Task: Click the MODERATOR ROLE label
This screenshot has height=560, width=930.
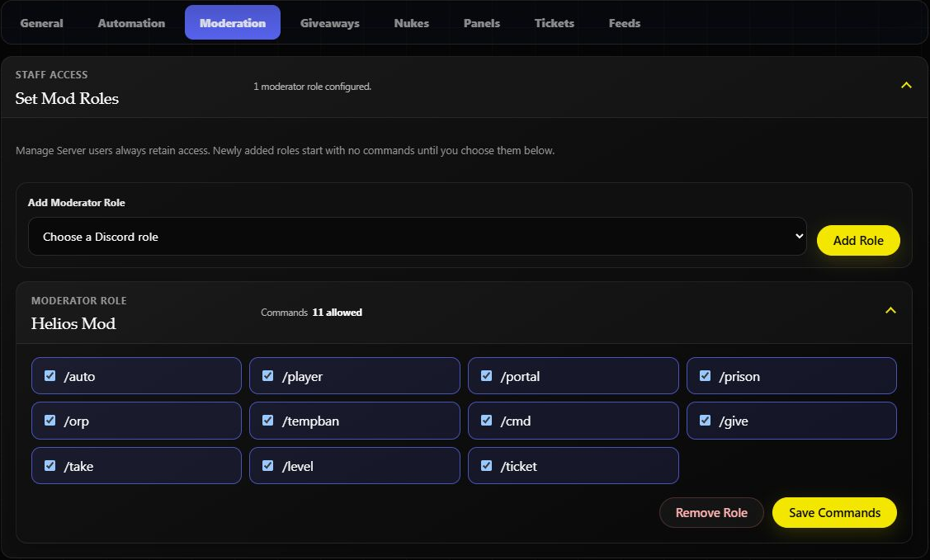Action: tap(79, 300)
